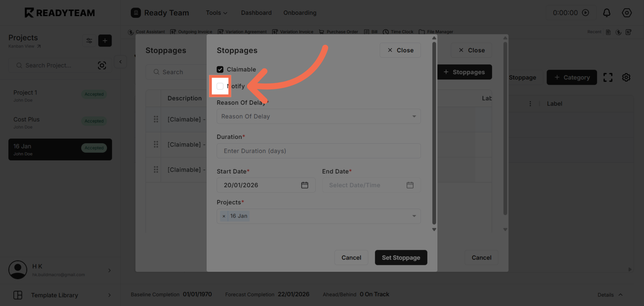
Task: Open the Purchase Order tool
Action: [342, 32]
